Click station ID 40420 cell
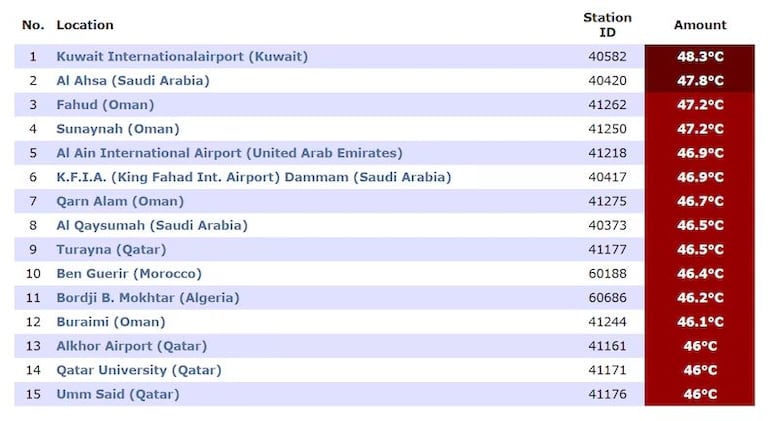The height and width of the screenshot is (421, 768). click(608, 81)
